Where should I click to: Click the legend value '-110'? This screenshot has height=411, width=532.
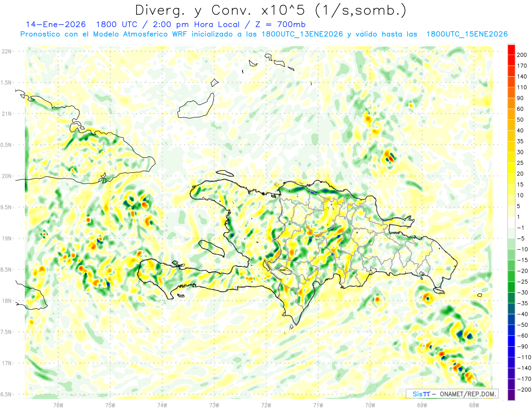pyautogui.click(x=525, y=357)
